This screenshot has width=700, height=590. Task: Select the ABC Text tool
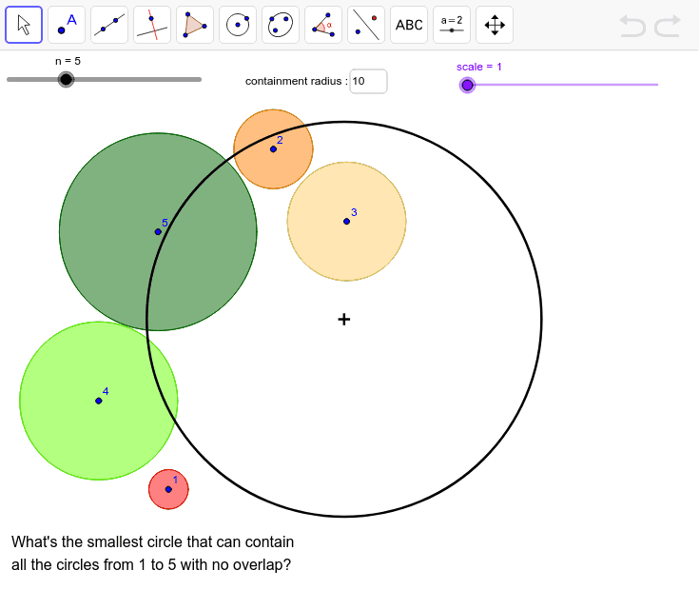click(x=409, y=25)
